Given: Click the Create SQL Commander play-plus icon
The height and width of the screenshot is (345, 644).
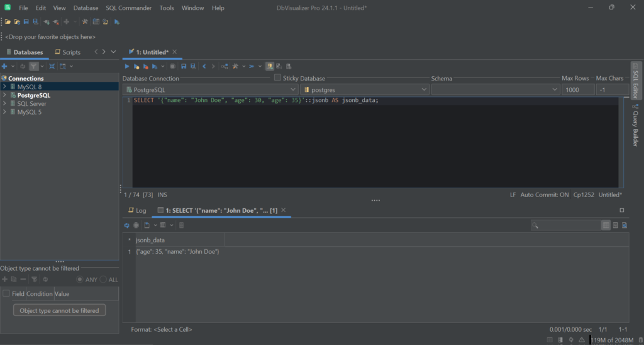Looking at the screenshot, I should point(117,22).
